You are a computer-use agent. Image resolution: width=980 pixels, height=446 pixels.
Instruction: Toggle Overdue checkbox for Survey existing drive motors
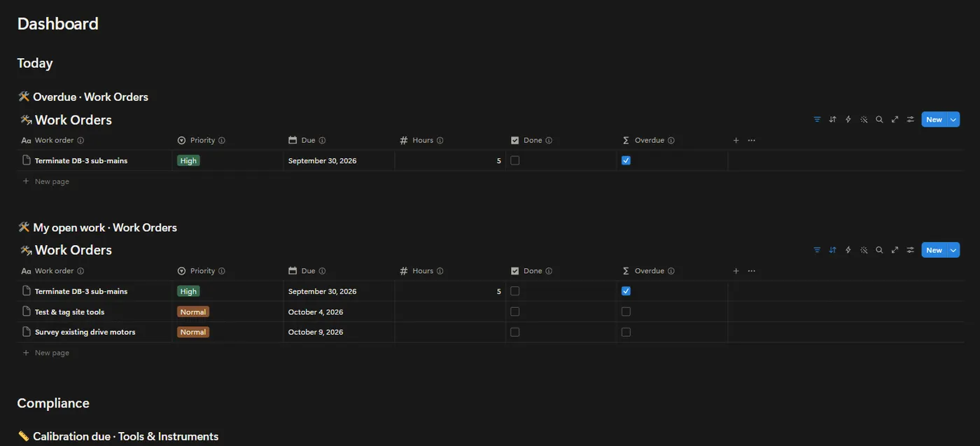(626, 332)
